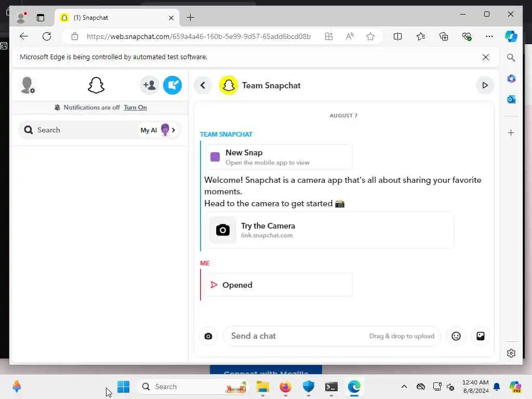Click the play button in chat header
The image size is (532, 399).
pyautogui.click(x=485, y=86)
